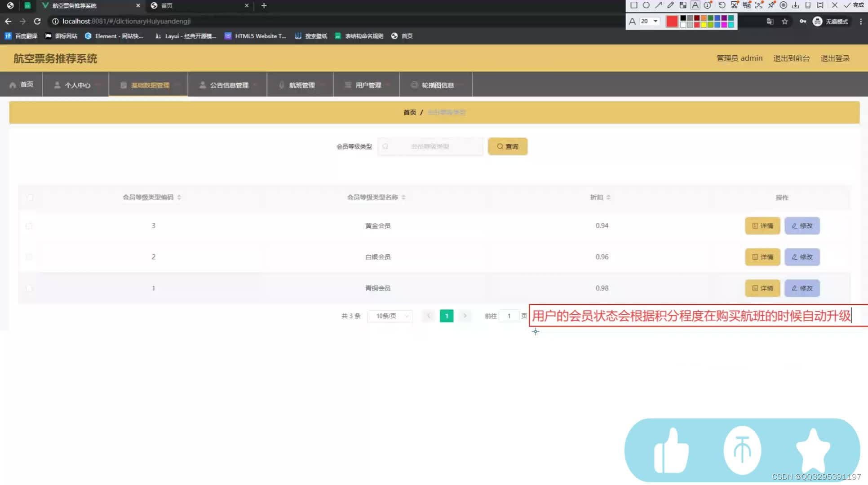Open 详情 for 黄金会员 row
The image size is (868, 485).
(x=762, y=226)
